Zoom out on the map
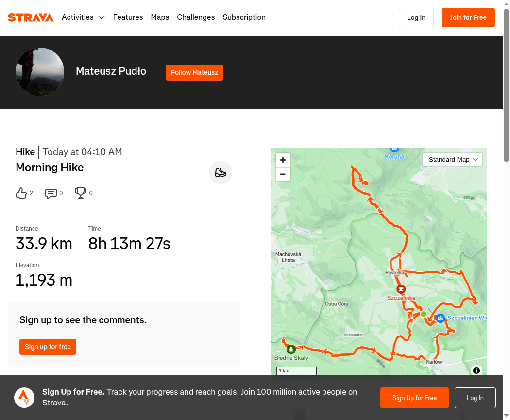Viewport: 510px width, 420px height. pyautogui.click(x=283, y=174)
